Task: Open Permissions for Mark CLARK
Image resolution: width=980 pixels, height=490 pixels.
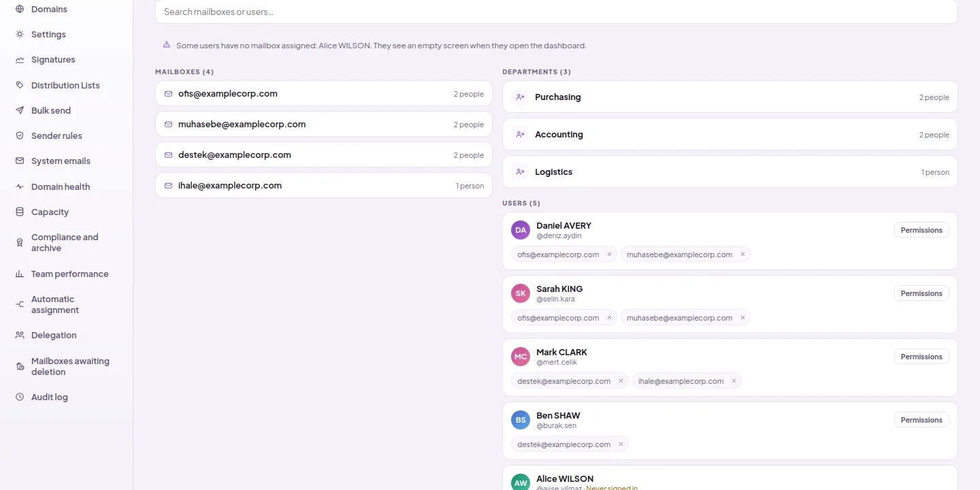Action: (x=921, y=357)
